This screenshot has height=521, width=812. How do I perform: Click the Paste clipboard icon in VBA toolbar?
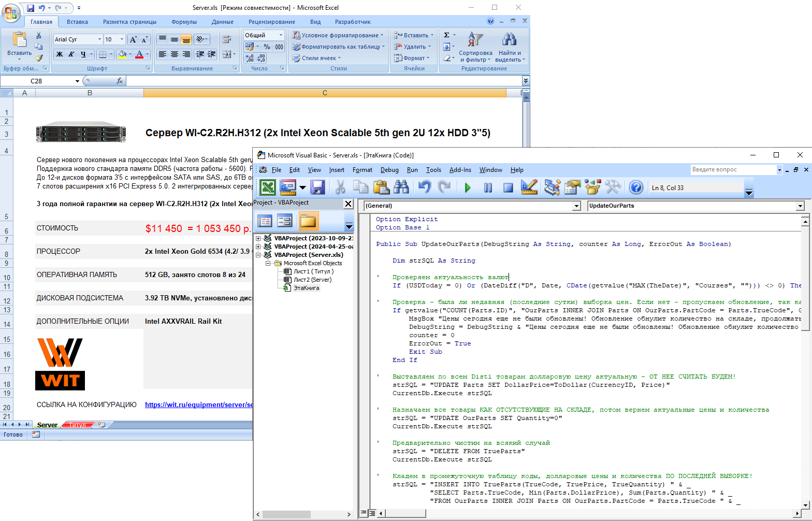click(x=381, y=187)
